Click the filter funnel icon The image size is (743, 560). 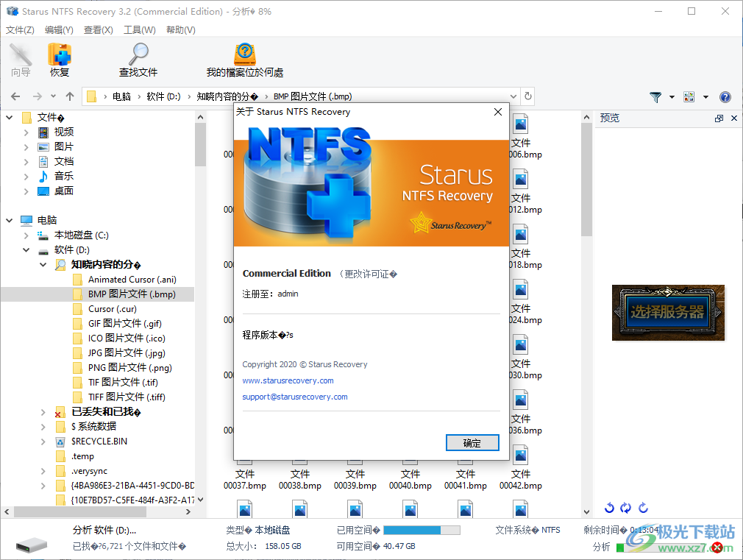tap(655, 97)
